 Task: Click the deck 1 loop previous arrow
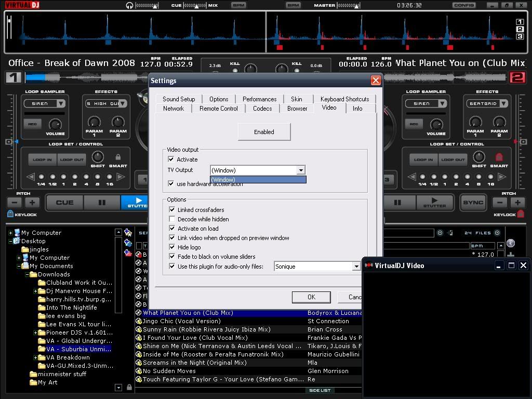(x=31, y=177)
